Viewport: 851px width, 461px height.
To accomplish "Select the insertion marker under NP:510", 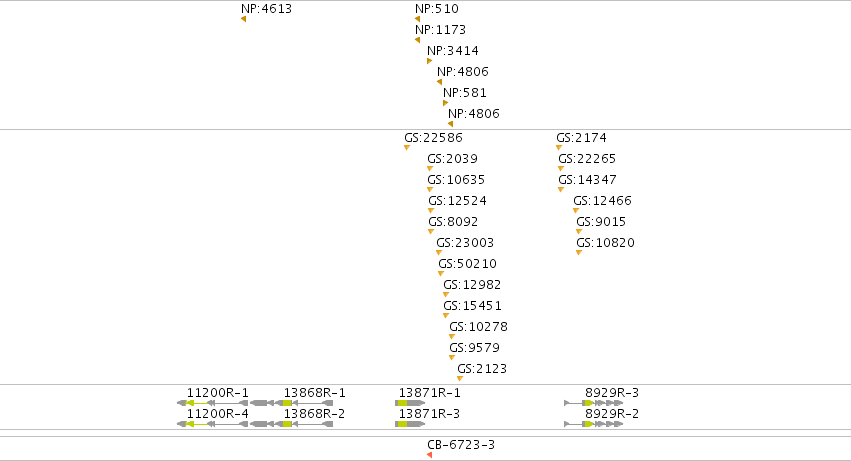I will coord(417,19).
